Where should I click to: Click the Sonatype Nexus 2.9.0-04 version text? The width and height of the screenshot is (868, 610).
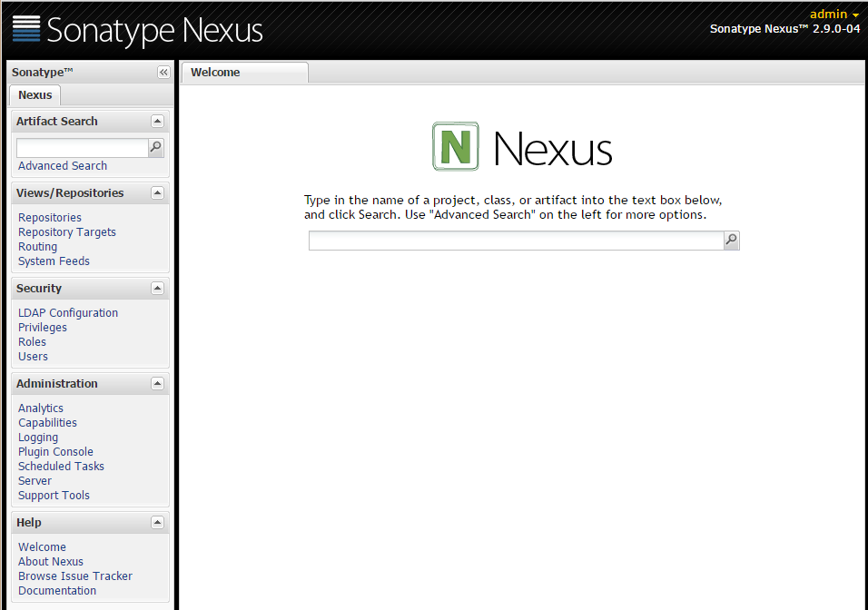pos(785,29)
